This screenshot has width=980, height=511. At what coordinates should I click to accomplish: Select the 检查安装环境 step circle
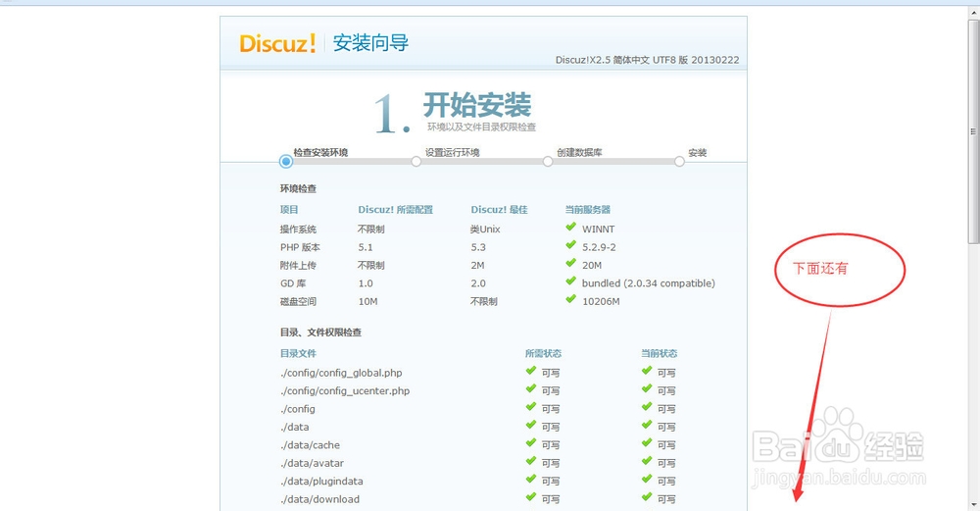click(285, 162)
